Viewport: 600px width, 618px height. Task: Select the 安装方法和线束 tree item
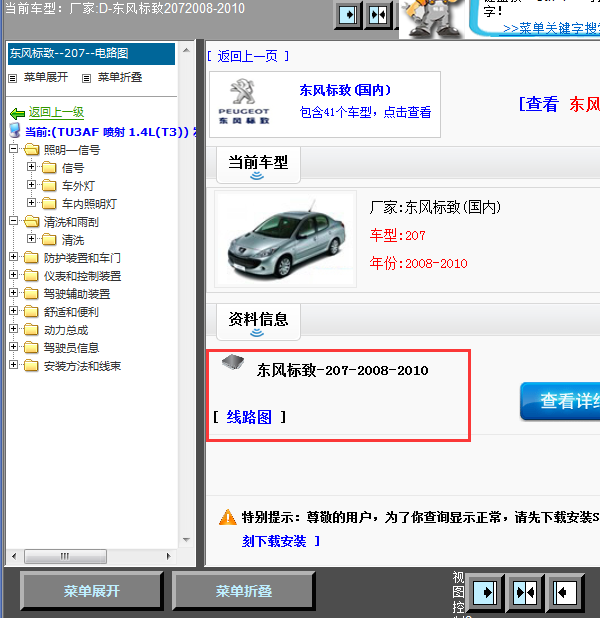pyautogui.click(x=82, y=366)
